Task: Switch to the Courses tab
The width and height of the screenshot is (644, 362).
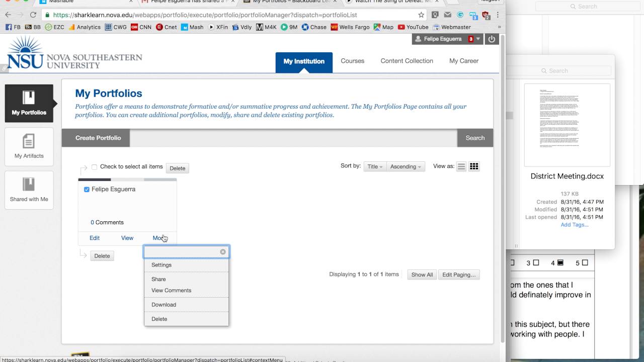Action: [x=353, y=61]
